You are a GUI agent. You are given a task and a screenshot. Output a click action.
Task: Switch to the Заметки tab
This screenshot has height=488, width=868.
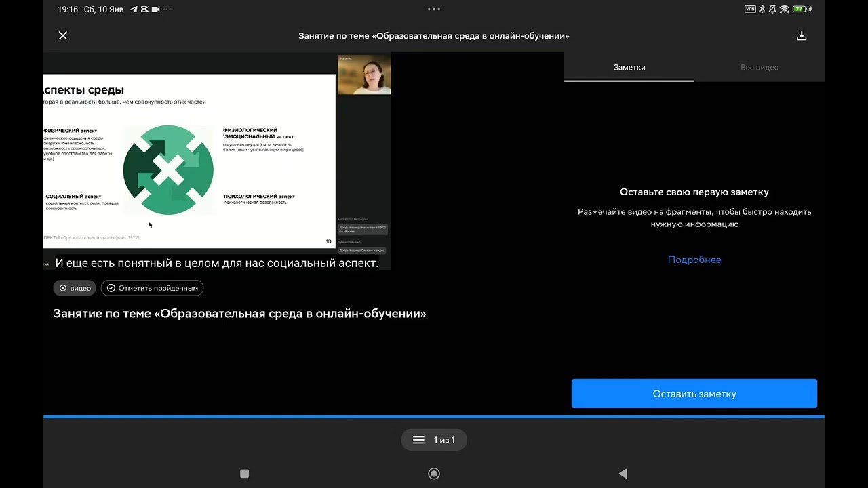(x=629, y=68)
